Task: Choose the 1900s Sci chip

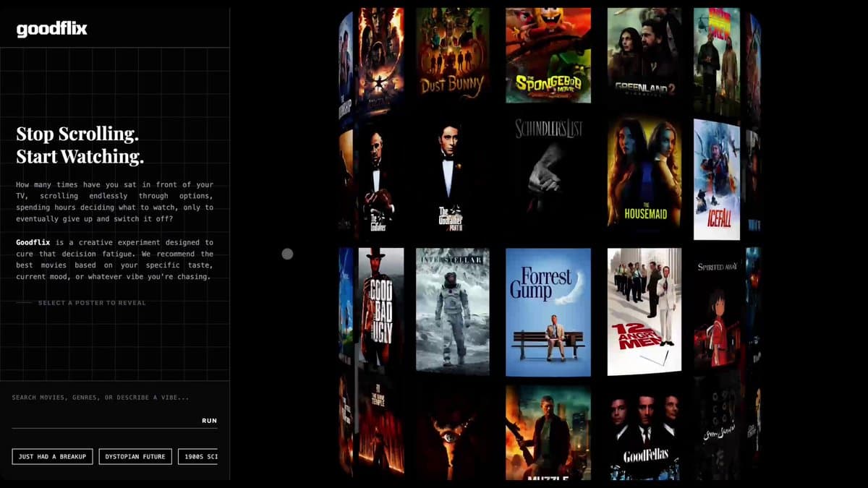Action: (198, 456)
